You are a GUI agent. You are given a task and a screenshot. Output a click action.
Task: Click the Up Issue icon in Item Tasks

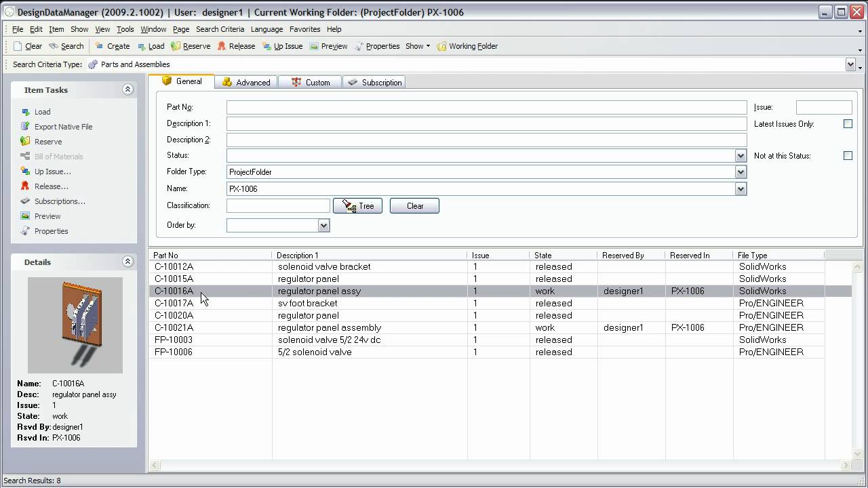point(25,171)
